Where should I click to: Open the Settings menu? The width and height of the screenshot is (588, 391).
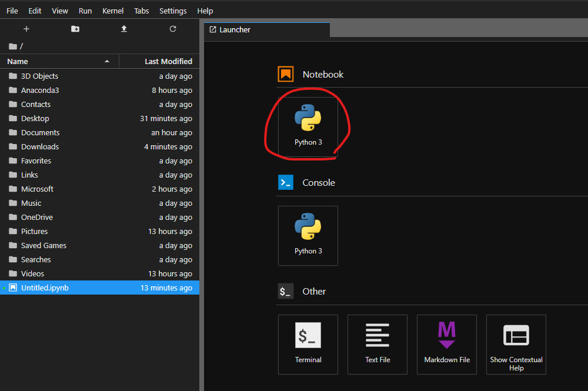click(173, 11)
